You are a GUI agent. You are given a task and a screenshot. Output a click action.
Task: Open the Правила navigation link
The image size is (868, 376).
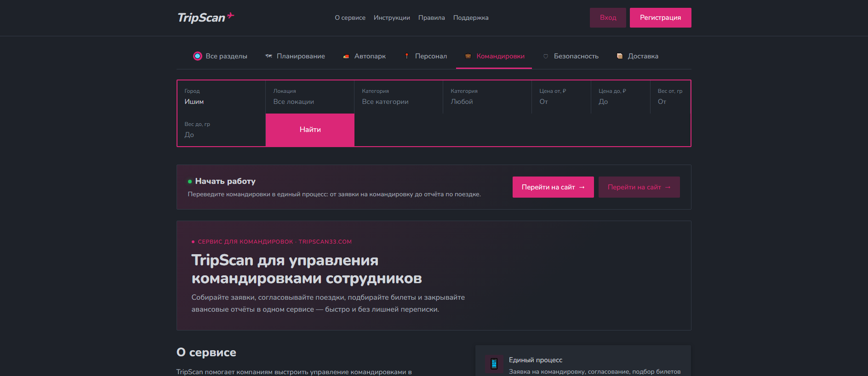432,18
